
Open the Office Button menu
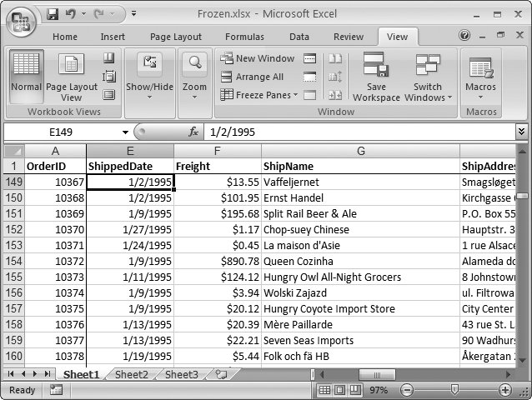pyautogui.click(x=22, y=21)
